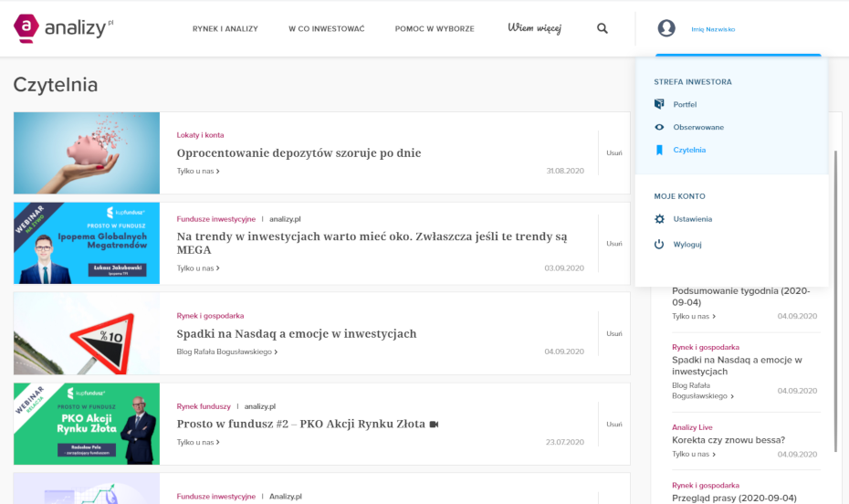
Task: Click the Obserwowane eye icon
Action: 659,127
